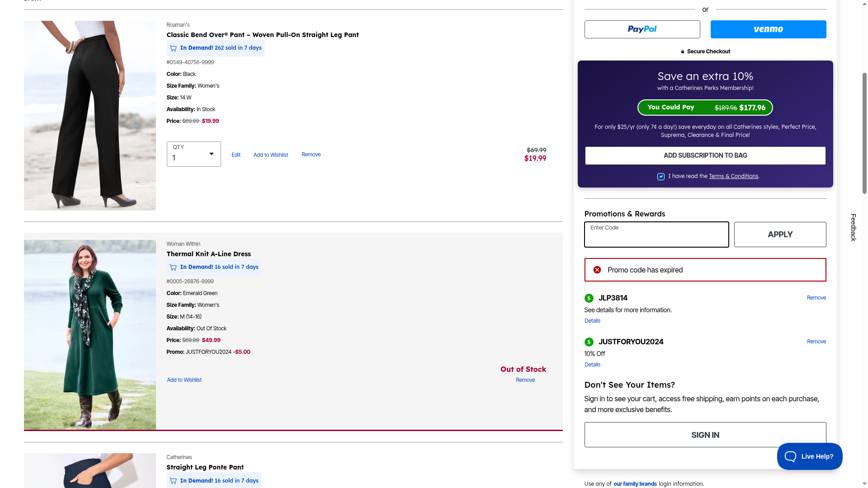Open QTY dropdown for Bend Over Pant
This screenshot has height=488, width=868.
pos(193,154)
